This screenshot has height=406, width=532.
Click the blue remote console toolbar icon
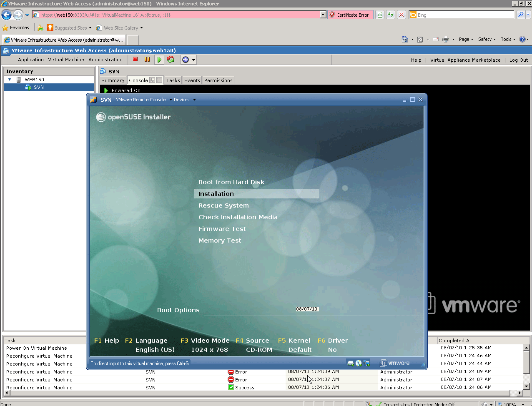point(186,60)
